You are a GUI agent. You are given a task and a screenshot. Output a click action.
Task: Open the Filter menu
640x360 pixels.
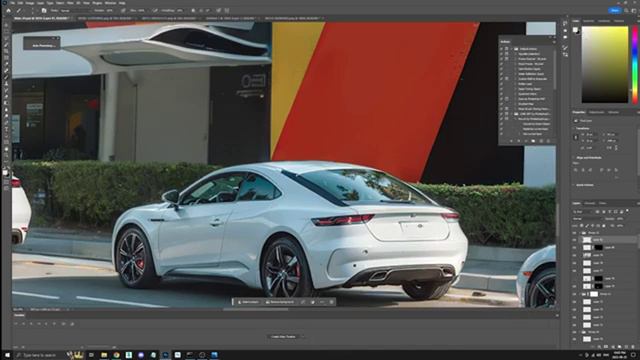tap(70, 3)
